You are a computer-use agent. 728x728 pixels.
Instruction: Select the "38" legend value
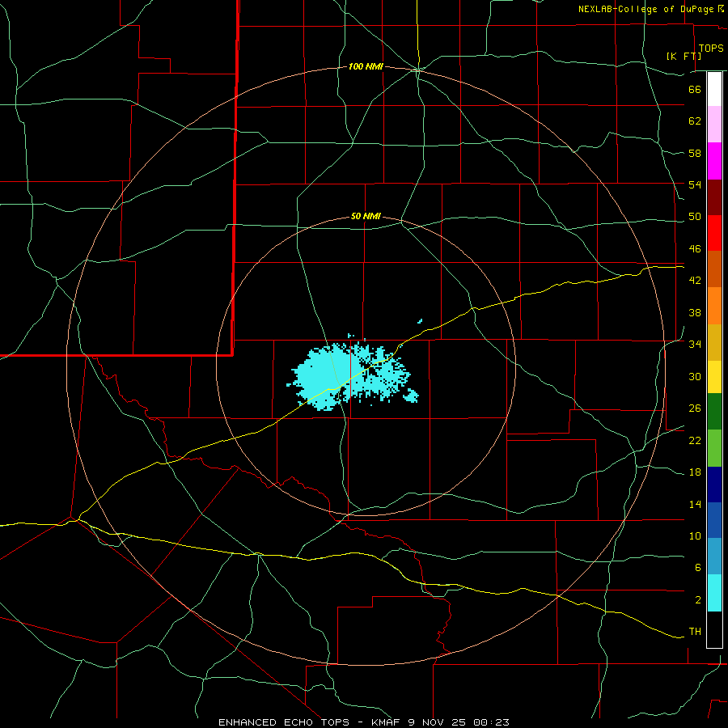coord(695,312)
